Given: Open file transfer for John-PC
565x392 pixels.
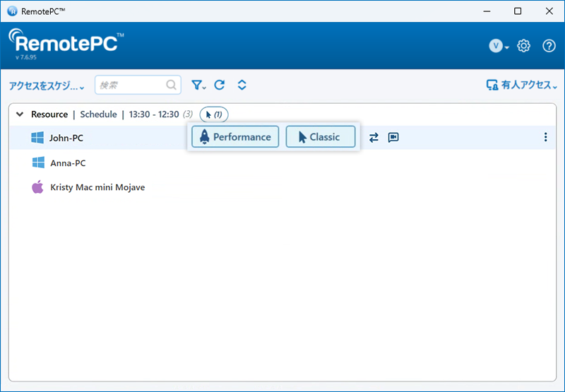Looking at the screenshot, I should click(x=374, y=137).
